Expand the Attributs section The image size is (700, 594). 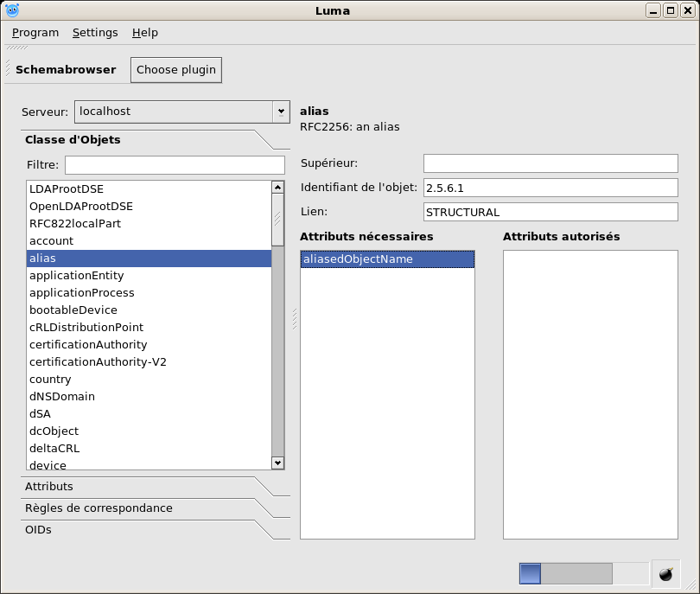click(49, 487)
